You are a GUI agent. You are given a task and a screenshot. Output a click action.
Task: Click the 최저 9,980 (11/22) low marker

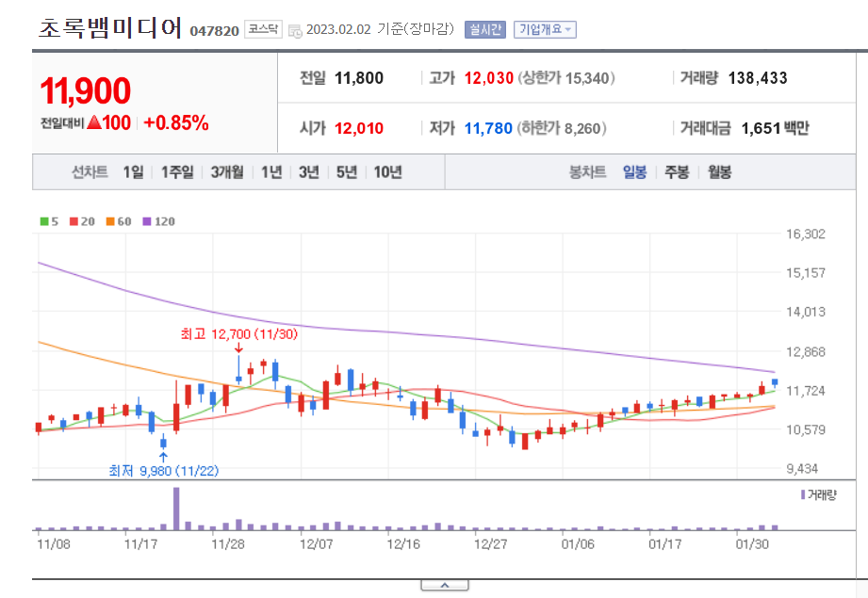pyautogui.click(x=164, y=471)
